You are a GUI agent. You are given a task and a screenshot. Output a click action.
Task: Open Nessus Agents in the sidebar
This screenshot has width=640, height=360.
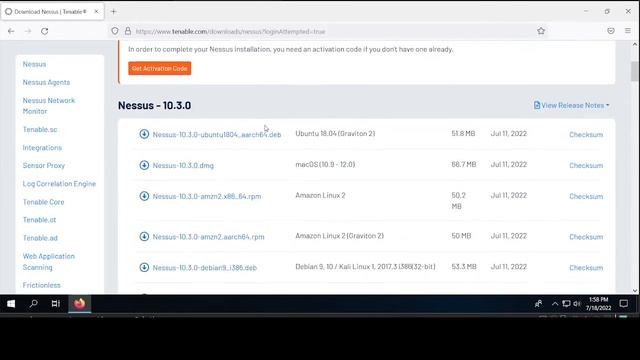46,82
